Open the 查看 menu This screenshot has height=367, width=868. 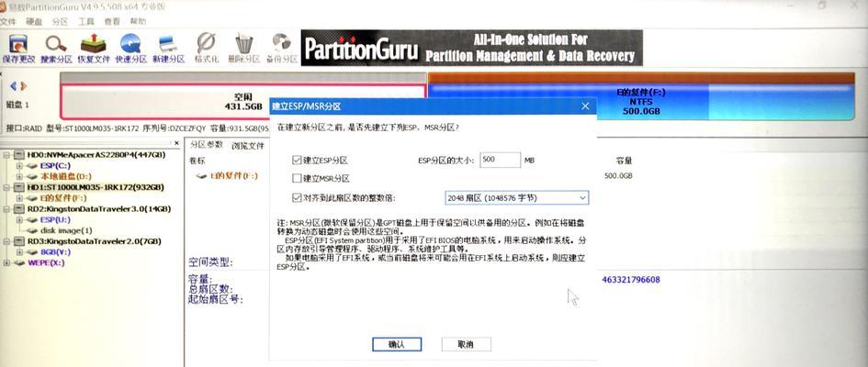(x=112, y=21)
